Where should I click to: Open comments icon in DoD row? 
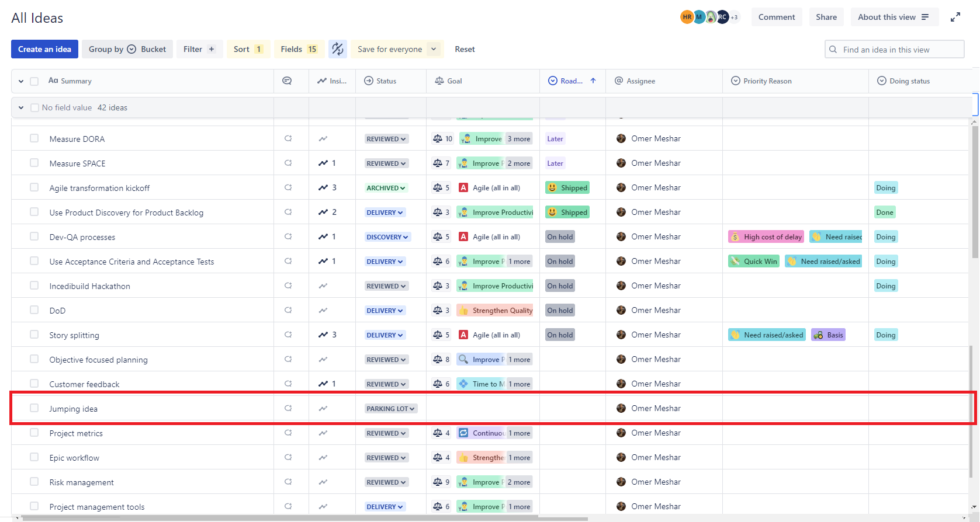288,310
